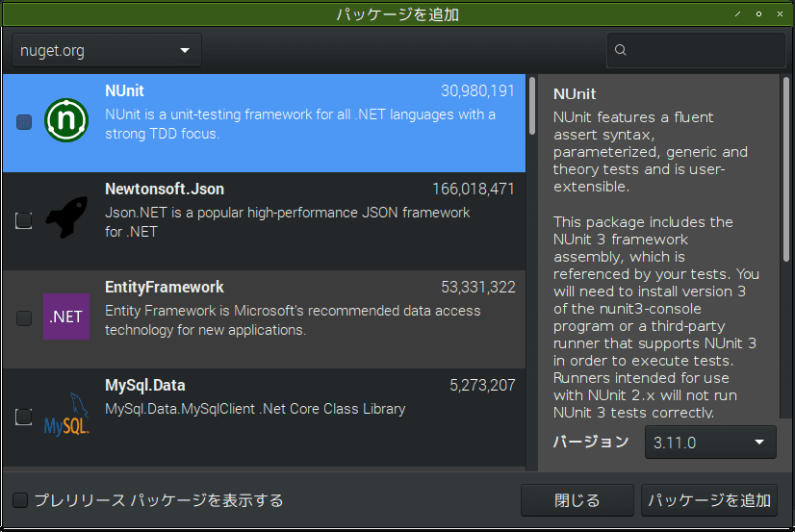Click the NUnit green logo icon
Screen dimensions: 795x532
(x=66, y=120)
